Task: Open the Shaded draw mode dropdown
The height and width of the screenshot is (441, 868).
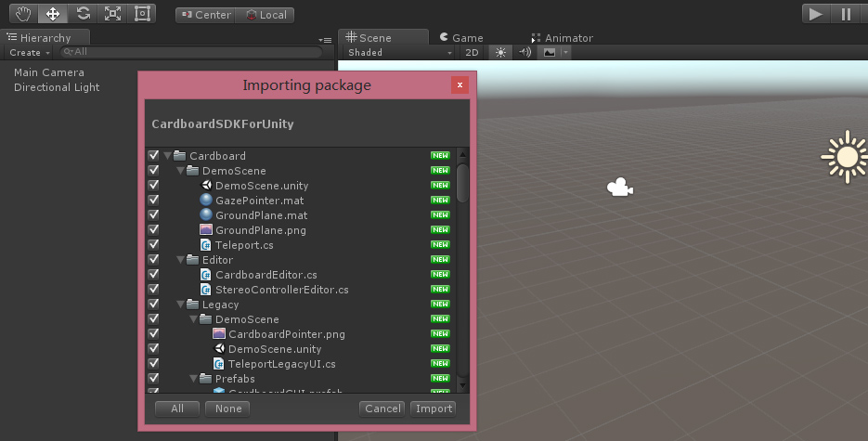Action: tap(398, 53)
